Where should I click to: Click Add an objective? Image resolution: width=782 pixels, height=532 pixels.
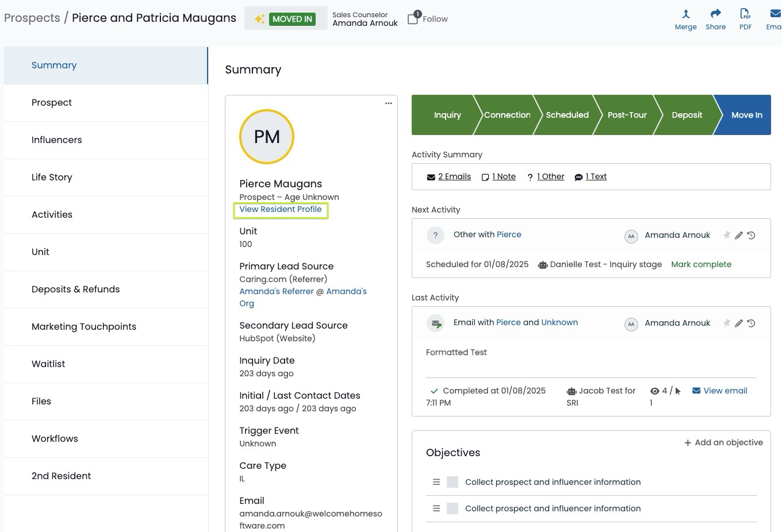pos(723,443)
